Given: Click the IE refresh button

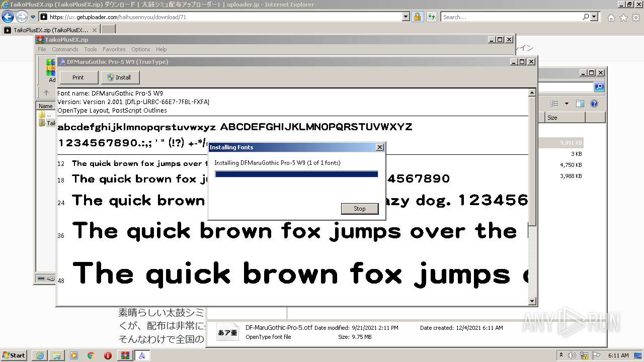Looking at the screenshot, I should point(432,17).
